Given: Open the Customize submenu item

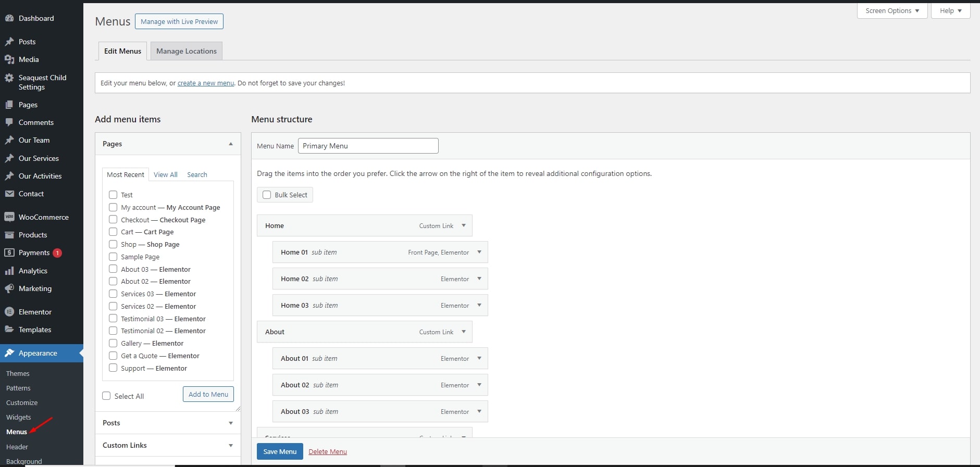Looking at the screenshot, I should [x=22, y=402].
